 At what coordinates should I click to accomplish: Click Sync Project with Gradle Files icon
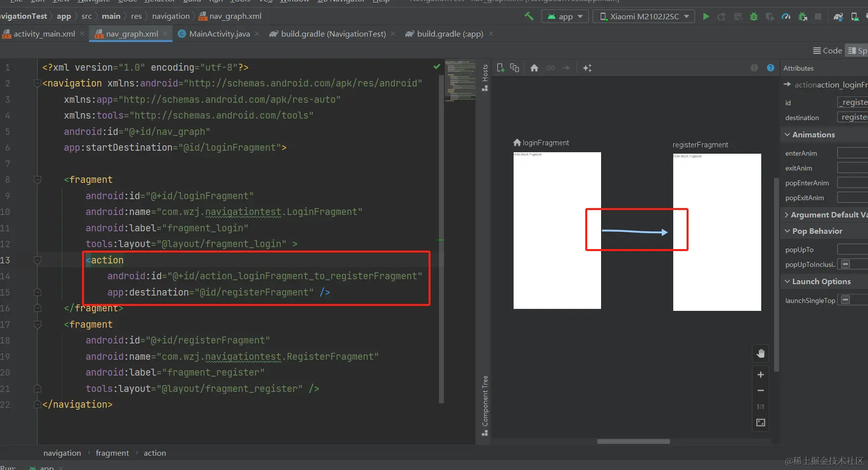click(838, 16)
